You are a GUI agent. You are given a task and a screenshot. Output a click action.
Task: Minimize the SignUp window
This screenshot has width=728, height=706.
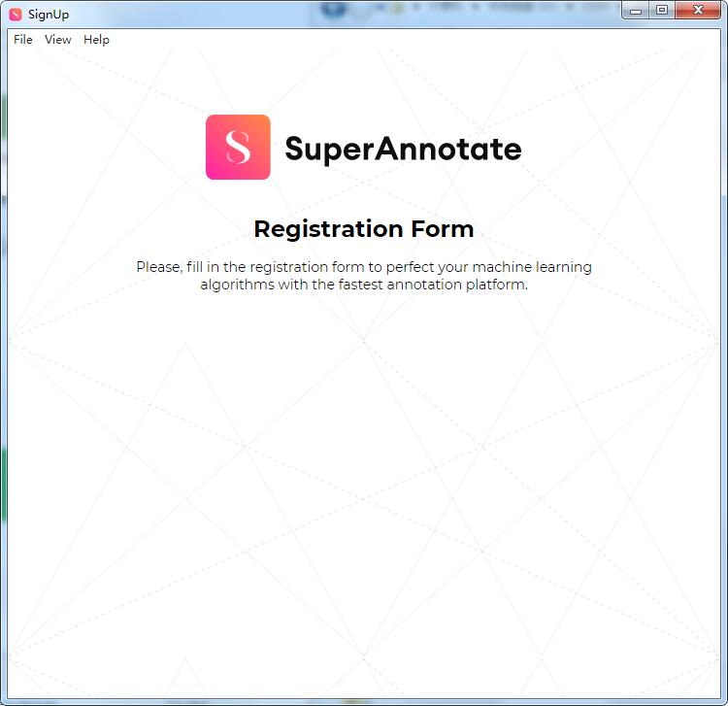636,11
